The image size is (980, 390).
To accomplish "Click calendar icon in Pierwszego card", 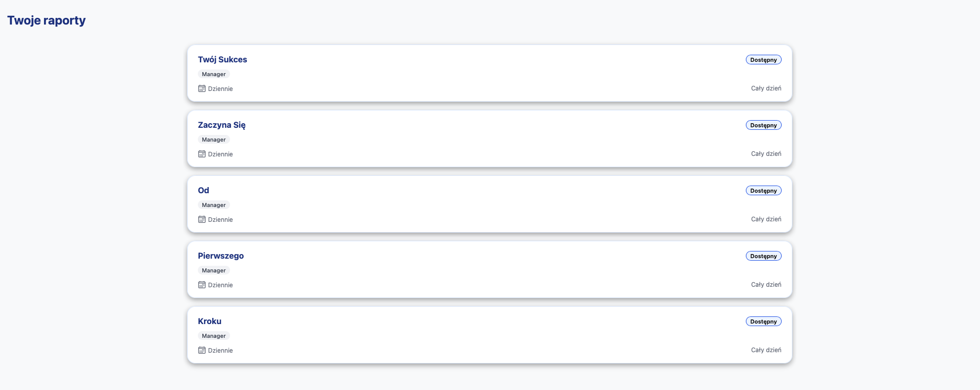I will (202, 285).
